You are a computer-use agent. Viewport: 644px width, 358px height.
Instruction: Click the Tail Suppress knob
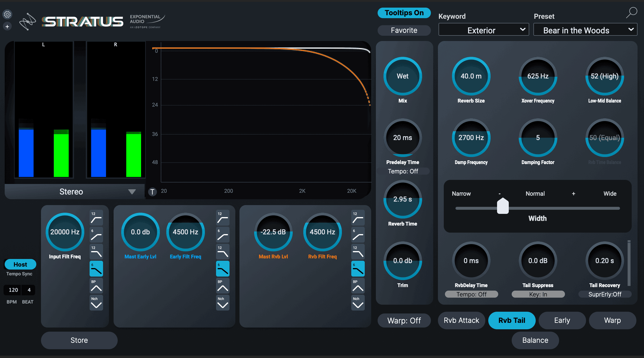pyautogui.click(x=538, y=261)
